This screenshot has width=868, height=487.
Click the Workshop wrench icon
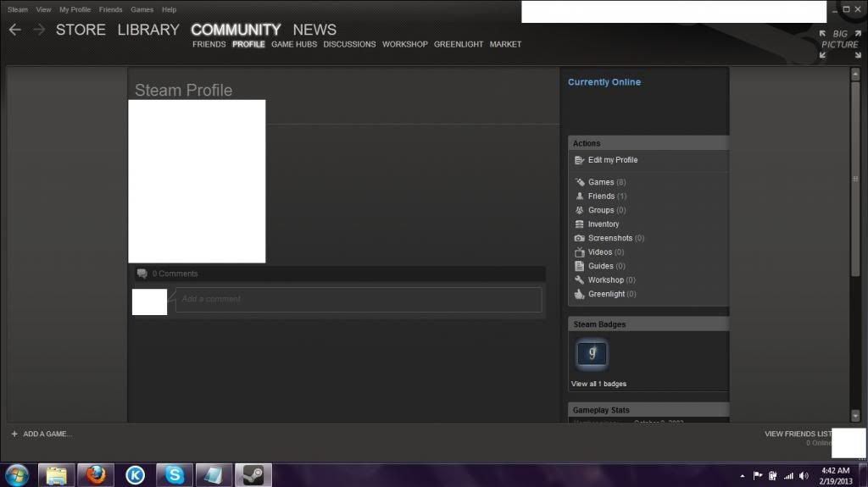[x=579, y=280]
